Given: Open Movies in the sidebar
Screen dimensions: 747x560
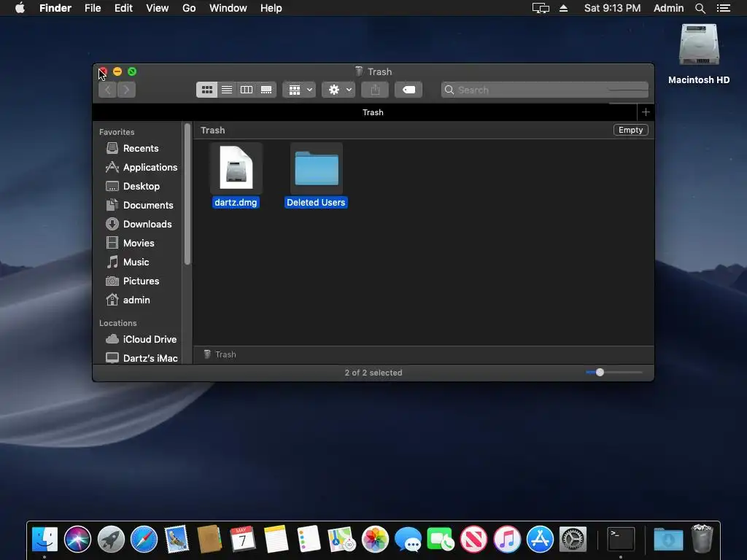Looking at the screenshot, I should pyautogui.click(x=130, y=244).
